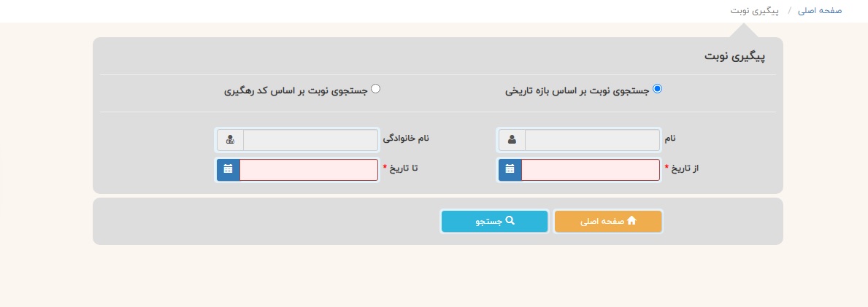Click the person icon next to نام field

pyautogui.click(x=512, y=139)
